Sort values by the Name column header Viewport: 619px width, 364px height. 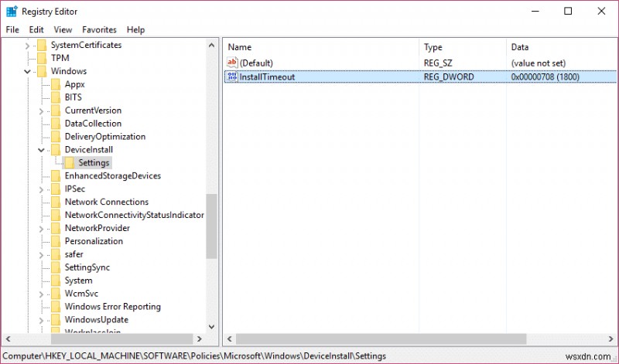pos(321,47)
